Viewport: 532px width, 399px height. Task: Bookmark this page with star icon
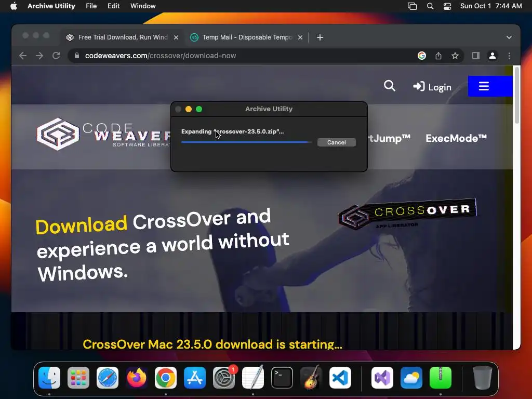[455, 56]
